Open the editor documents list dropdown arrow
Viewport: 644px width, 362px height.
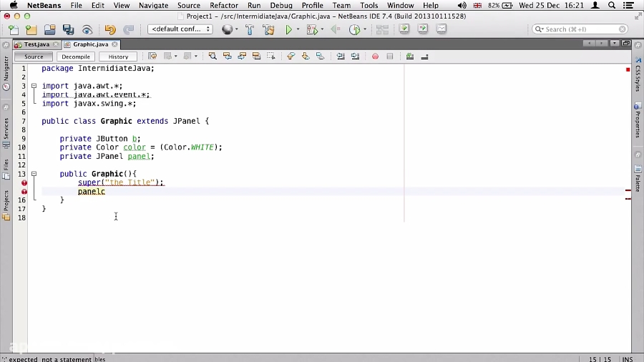[x=615, y=44]
